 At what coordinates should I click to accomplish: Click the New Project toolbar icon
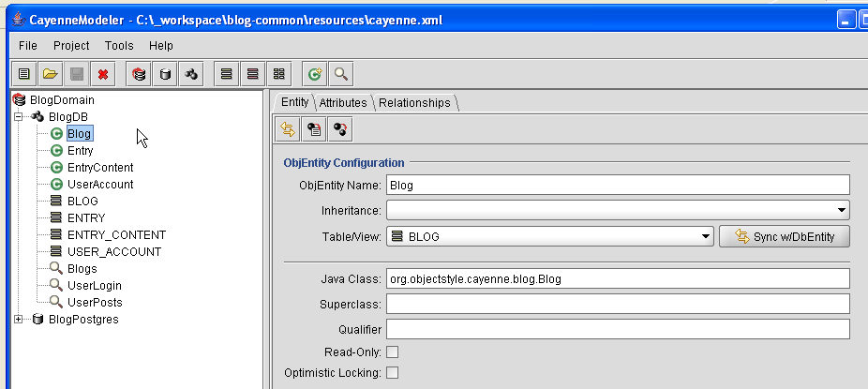[23, 74]
